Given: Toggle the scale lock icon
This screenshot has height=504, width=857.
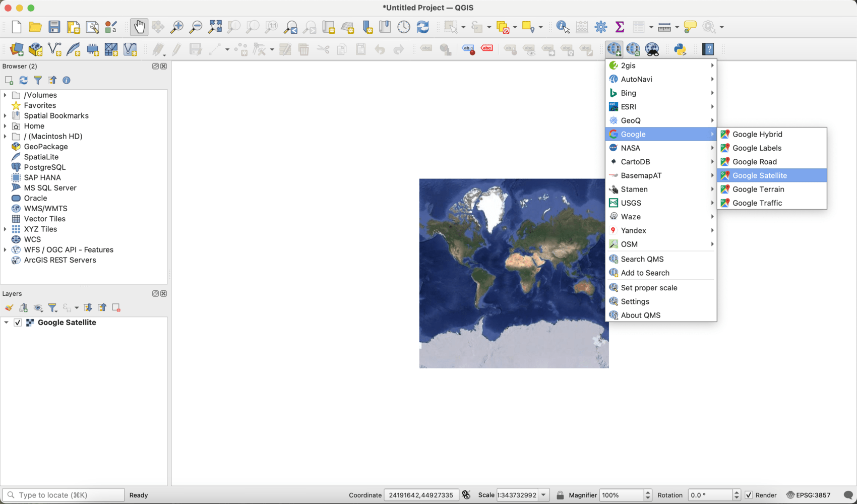Looking at the screenshot, I should 560,495.
